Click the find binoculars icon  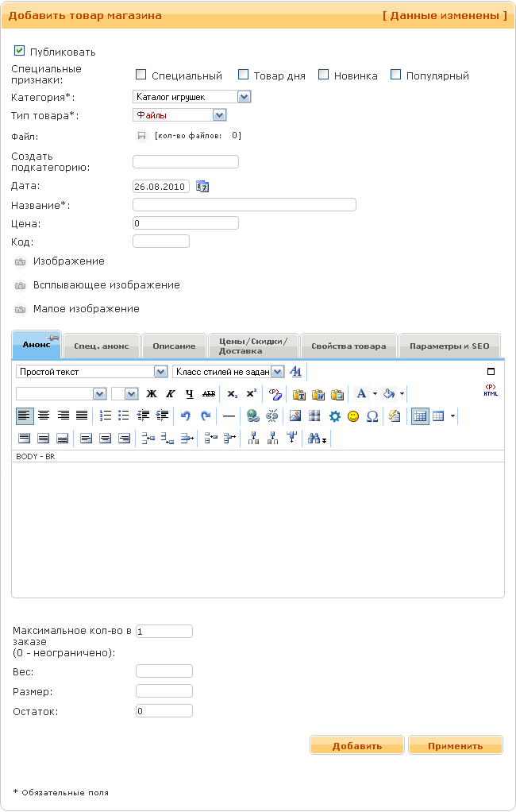pyautogui.click(x=315, y=438)
